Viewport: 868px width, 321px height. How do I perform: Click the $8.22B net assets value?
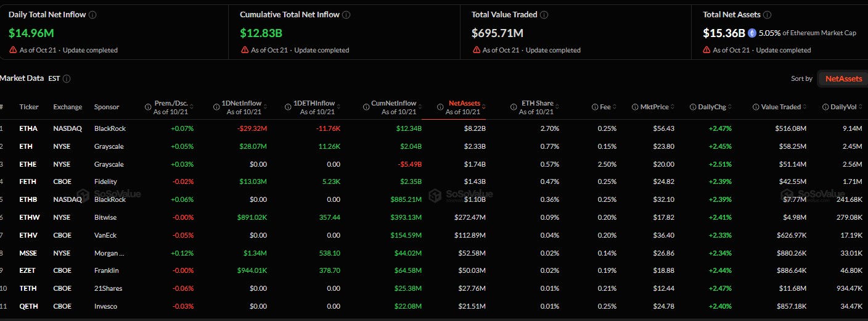(x=474, y=128)
